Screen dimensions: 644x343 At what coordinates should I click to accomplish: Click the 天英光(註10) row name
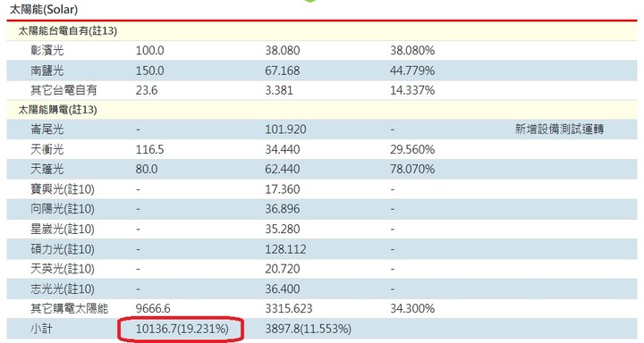pyautogui.click(x=63, y=269)
